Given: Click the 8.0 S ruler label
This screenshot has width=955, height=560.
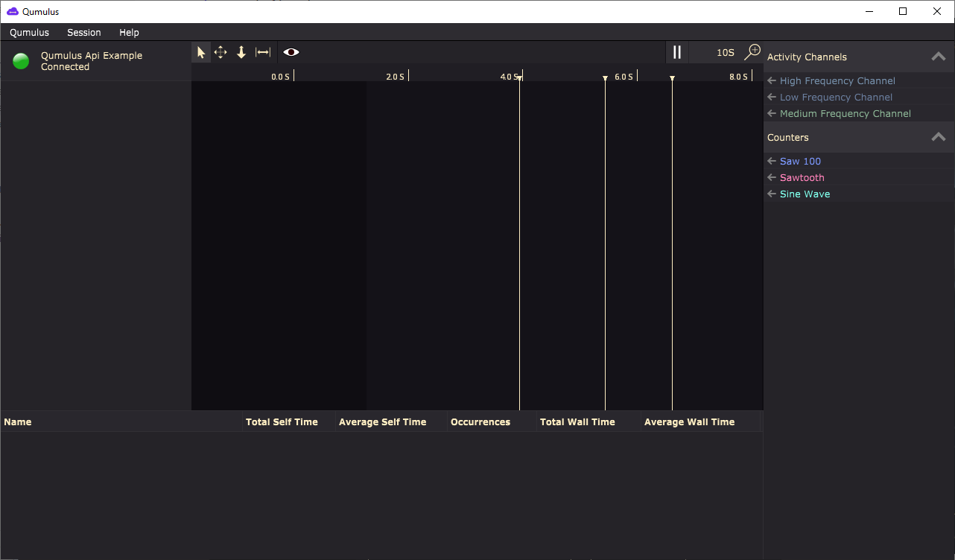Looking at the screenshot, I should (738, 77).
